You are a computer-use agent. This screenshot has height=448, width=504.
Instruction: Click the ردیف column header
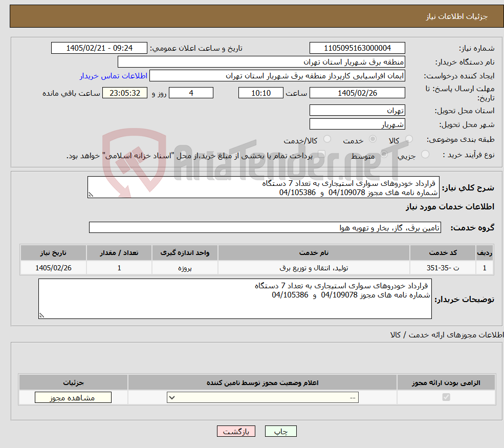point(485,253)
